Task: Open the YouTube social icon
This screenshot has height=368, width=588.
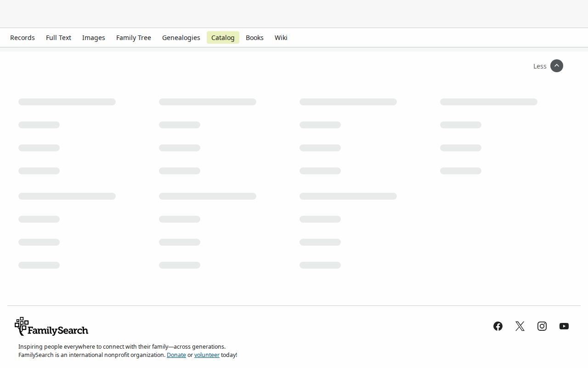Action: 564,326
